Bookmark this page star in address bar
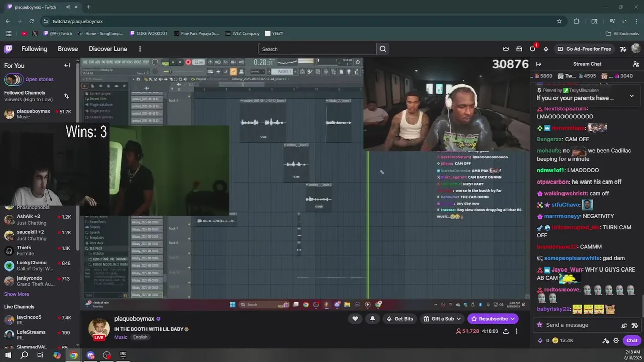Viewport: 644px width, 362px height. point(559,21)
